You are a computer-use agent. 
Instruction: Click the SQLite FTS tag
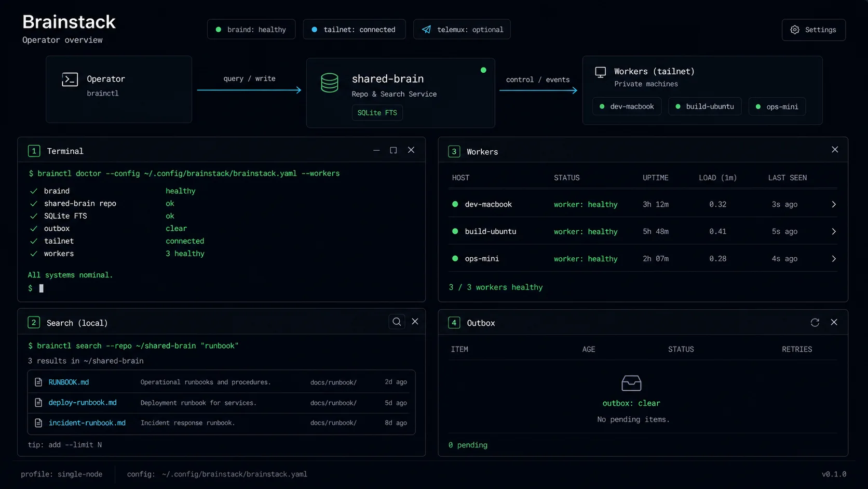point(377,113)
